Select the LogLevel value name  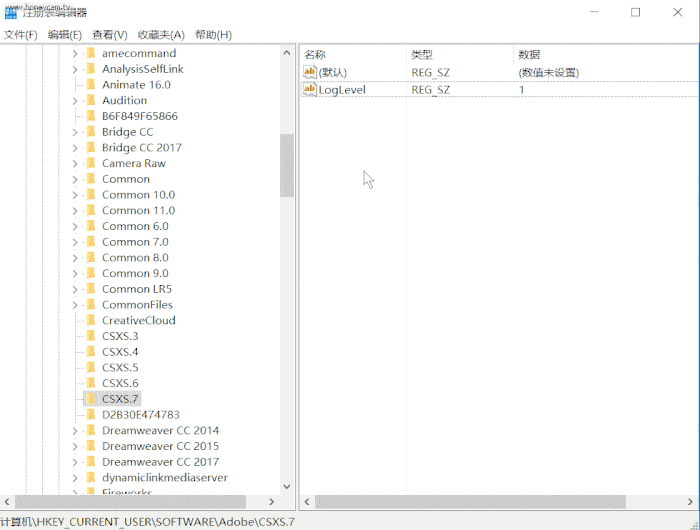coord(342,90)
